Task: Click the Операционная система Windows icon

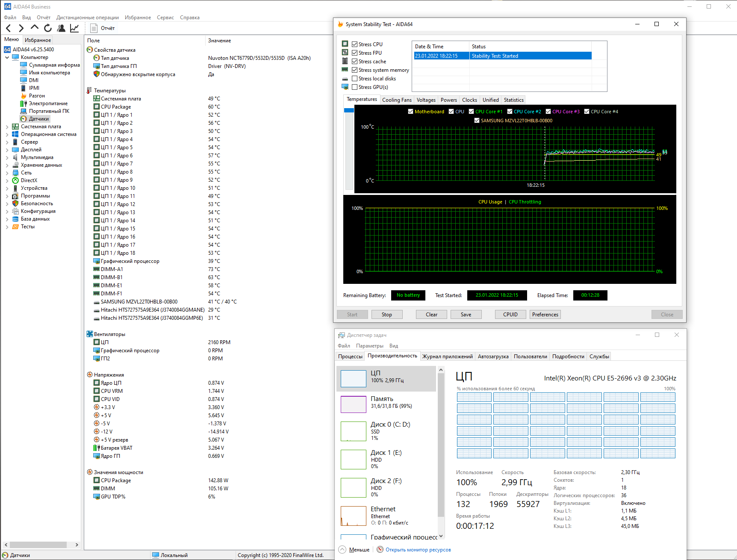Action: coord(15,134)
